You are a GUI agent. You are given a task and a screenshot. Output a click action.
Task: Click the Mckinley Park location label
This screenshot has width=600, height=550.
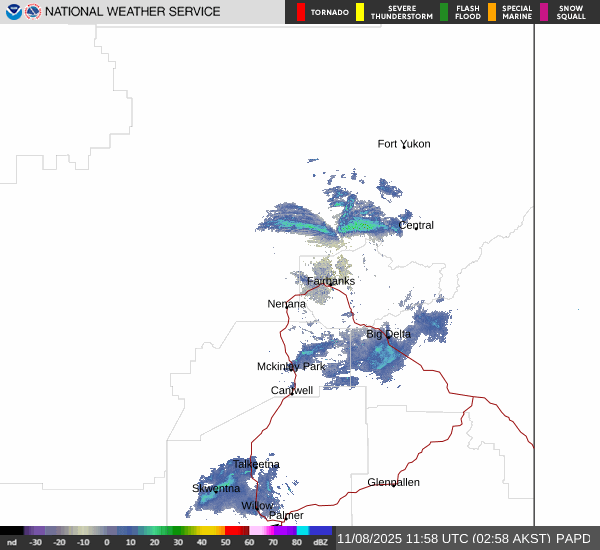pos(291,366)
